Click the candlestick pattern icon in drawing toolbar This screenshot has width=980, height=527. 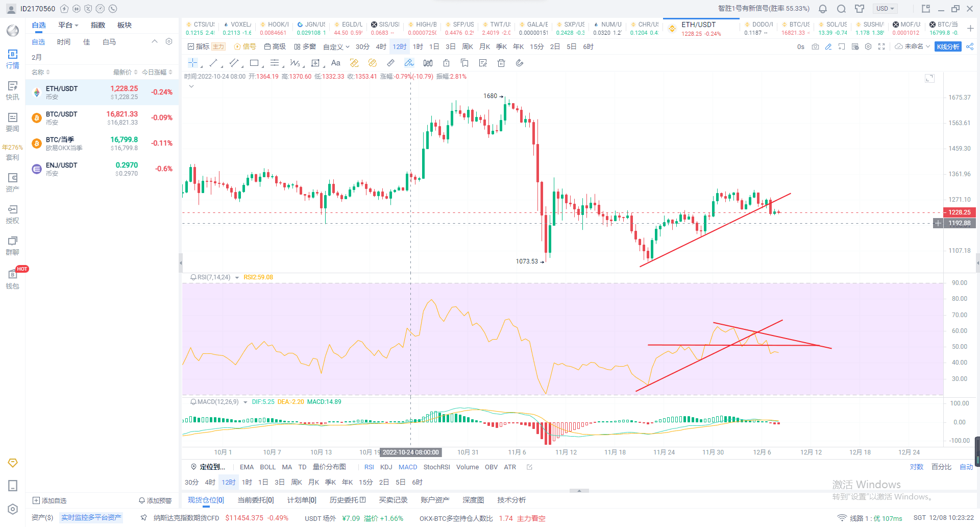[428, 63]
